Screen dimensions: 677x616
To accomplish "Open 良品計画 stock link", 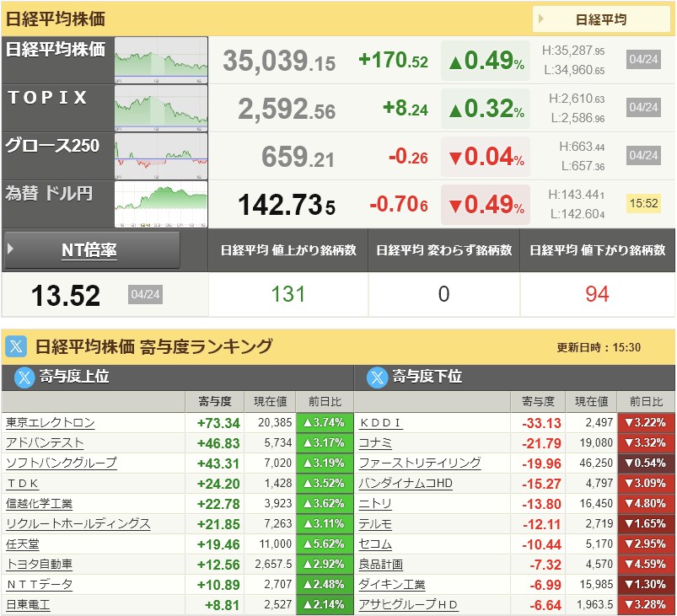I will click(381, 565).
